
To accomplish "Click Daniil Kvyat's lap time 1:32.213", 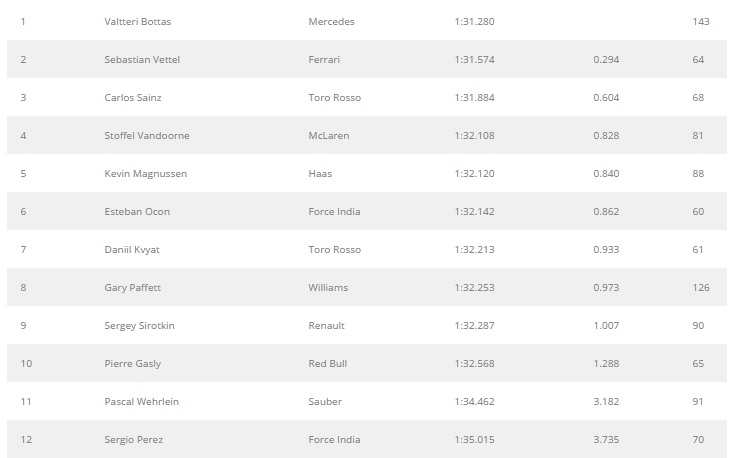I will (474, 250).
